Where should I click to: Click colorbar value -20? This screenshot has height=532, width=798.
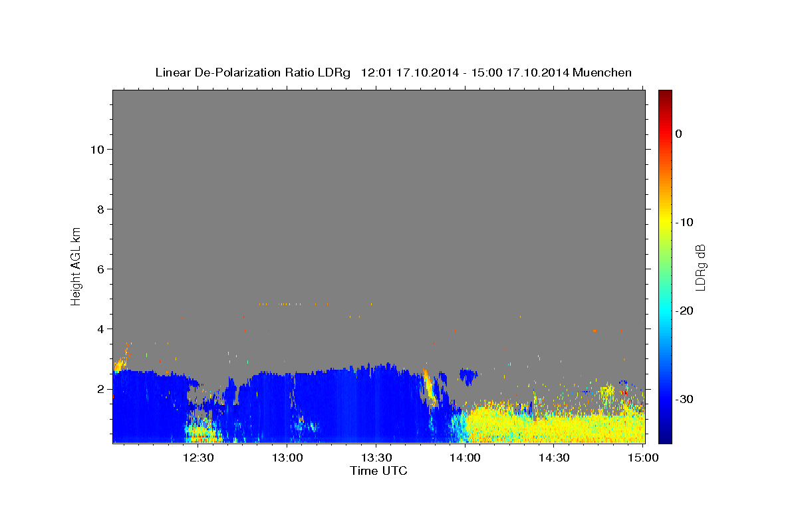[684, 311]
